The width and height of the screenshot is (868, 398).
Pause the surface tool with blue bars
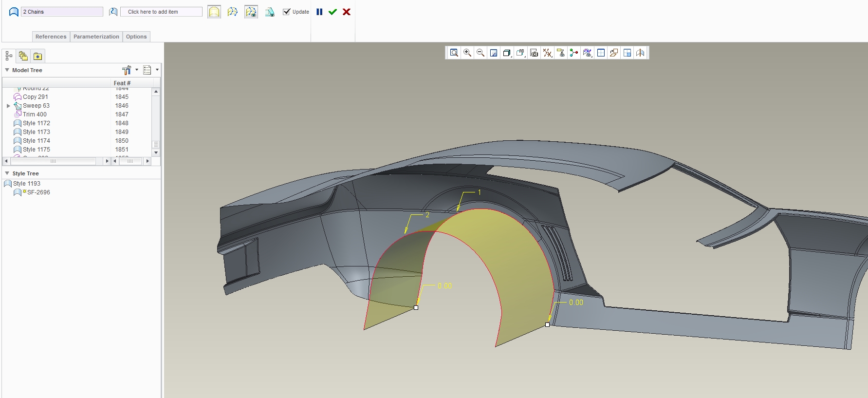coord(319,12)
